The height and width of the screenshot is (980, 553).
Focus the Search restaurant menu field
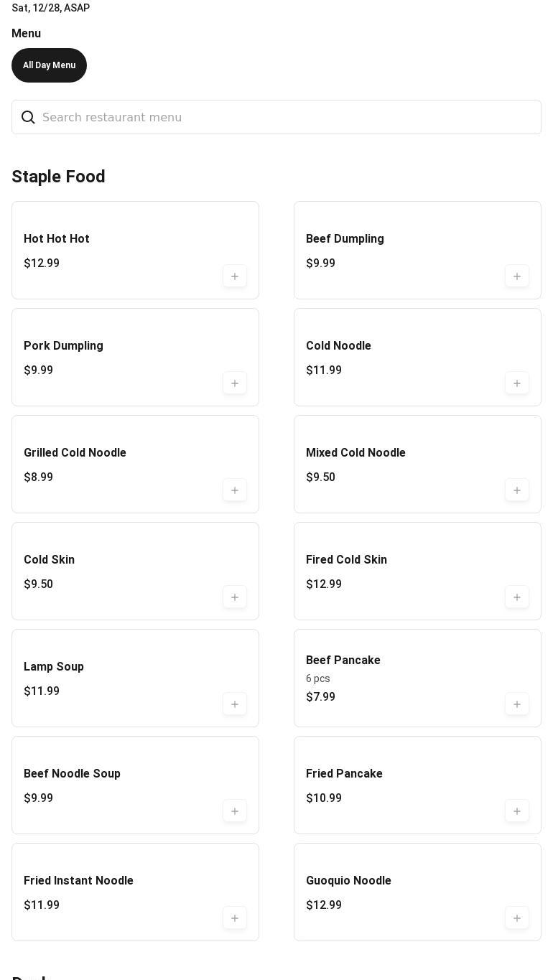(287, 117)
